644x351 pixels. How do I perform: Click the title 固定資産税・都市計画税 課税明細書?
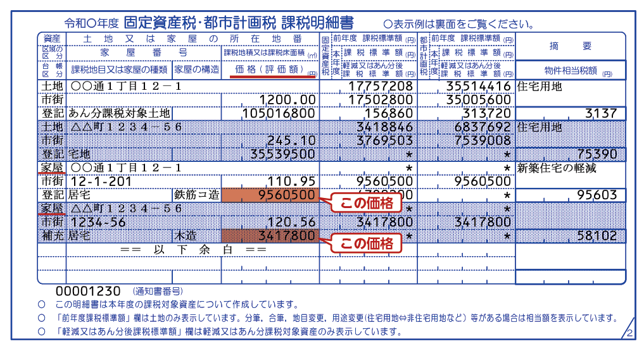239,23
